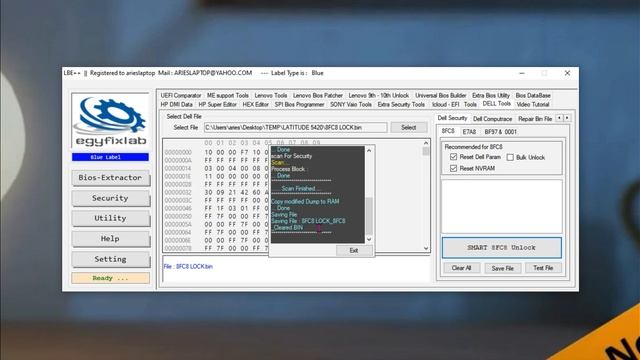Click the Save File button
This screenshot has width=640, height=360.
502,268
